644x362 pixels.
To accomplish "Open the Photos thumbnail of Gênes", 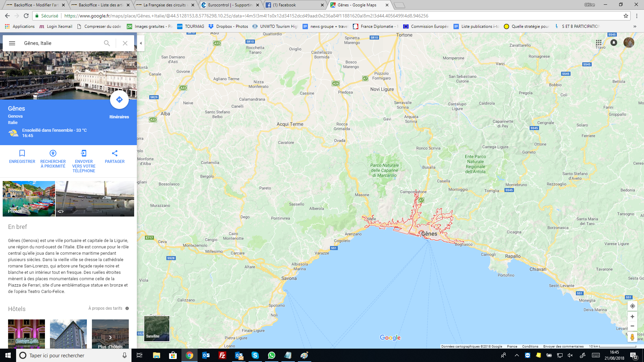I will coord(29,198).
